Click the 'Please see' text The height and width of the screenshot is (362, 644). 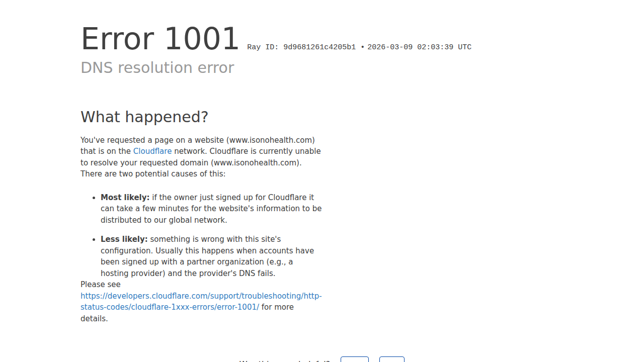(x=101, y=285)
